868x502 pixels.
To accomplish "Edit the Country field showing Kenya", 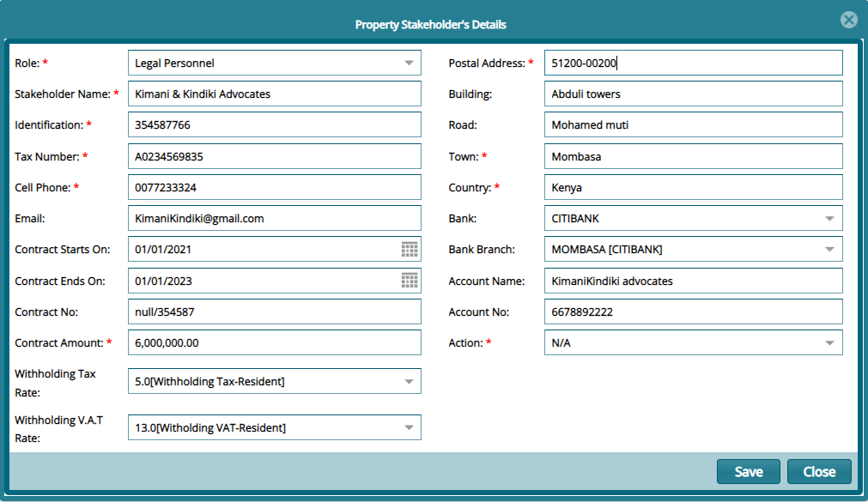I will 694,188.
